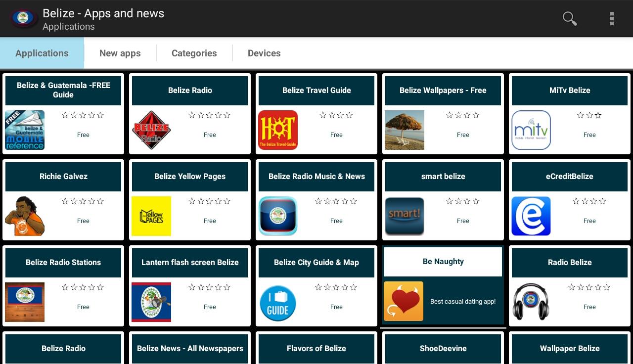Select the Belize Radio Music & News title
The height and width of the screenshot is (364, 633).
point(316,176)
